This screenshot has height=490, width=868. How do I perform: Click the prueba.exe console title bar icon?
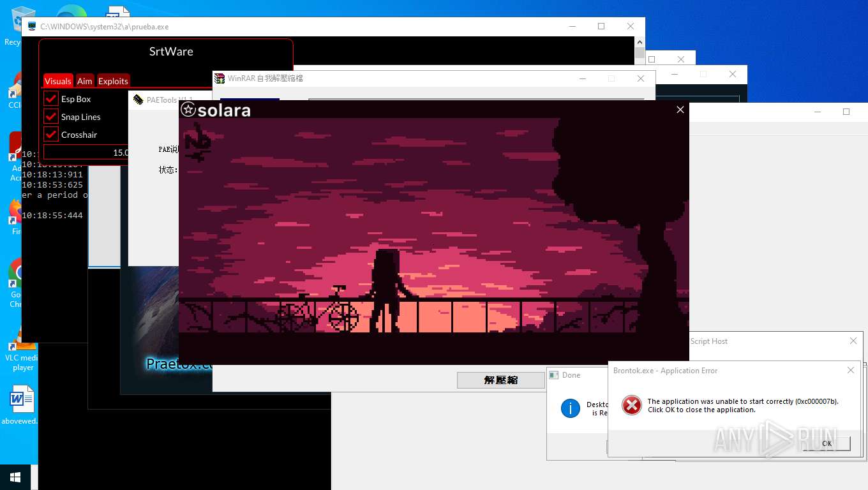click(x=32, y=26)
